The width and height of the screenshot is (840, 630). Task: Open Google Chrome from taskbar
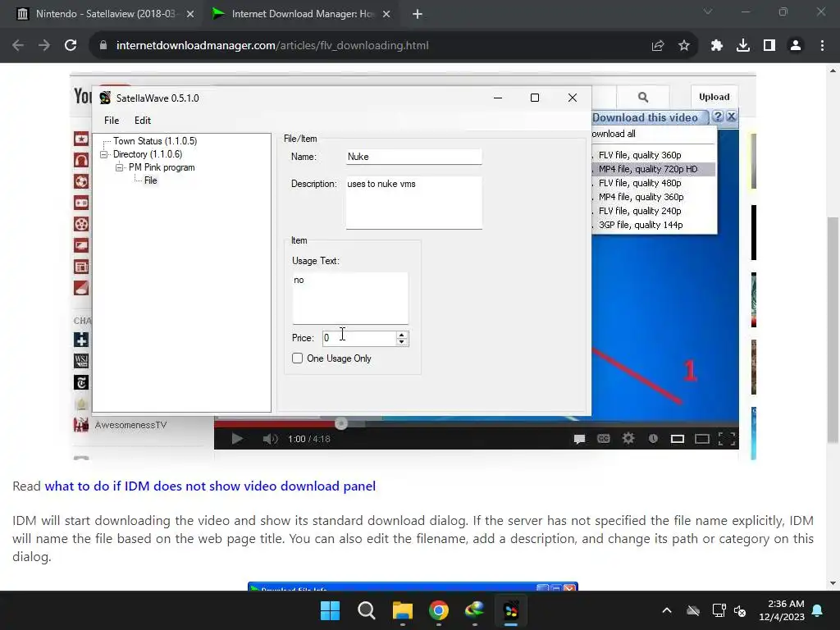pyautogui.click(x=439, y=610)
